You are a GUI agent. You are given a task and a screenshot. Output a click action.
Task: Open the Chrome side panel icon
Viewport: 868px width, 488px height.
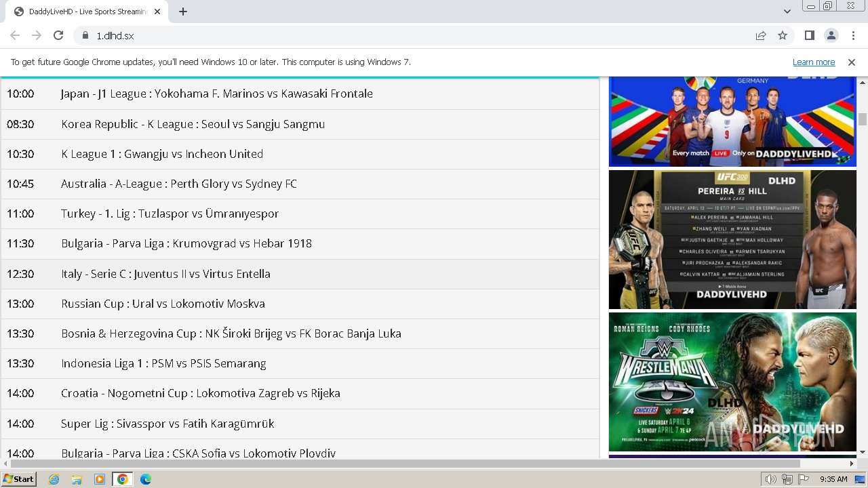[x=810, y=35]
